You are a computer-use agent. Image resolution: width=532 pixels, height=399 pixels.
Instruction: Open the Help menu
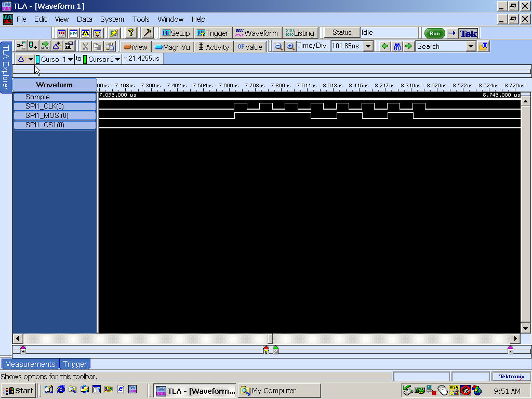click(198, 19)
